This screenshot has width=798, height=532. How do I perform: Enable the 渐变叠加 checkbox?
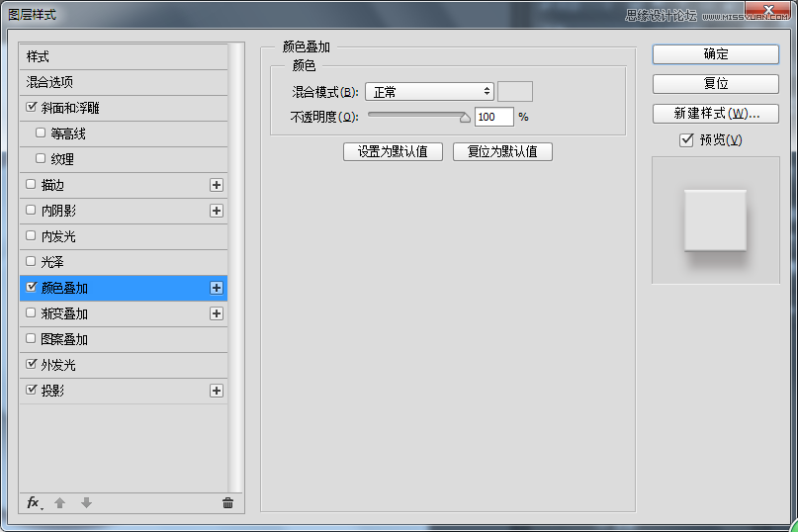tap(31, 312)
